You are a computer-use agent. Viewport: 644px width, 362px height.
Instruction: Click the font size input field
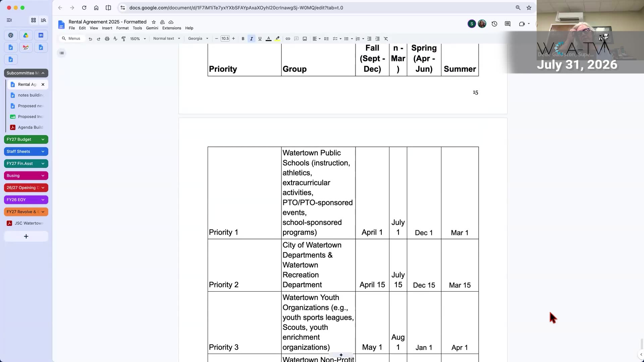point(225,39)
